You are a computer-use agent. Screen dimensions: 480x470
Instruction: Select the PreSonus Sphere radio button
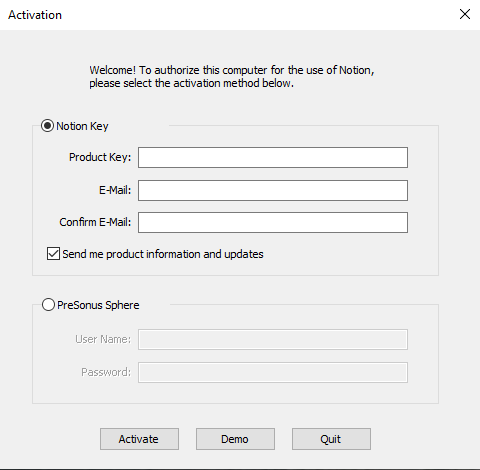[48, 305]
